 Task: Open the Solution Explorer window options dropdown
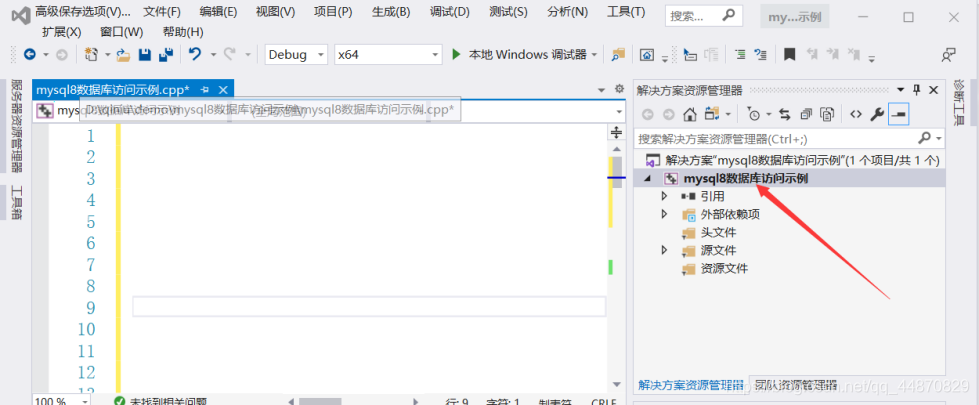click(900, 90)
